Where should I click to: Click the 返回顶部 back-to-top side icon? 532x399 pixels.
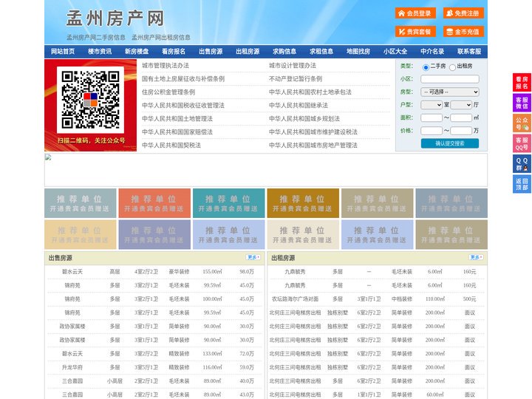(x=522, y=184)
